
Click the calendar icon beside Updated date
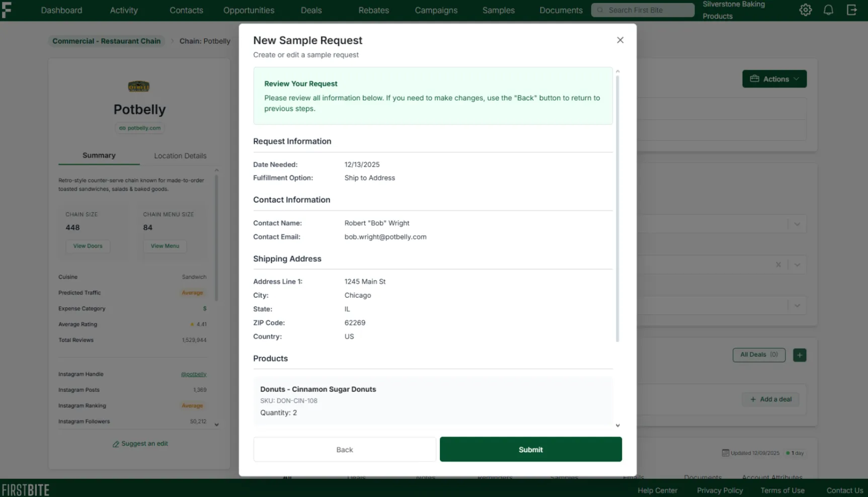(x=725, y=453)
